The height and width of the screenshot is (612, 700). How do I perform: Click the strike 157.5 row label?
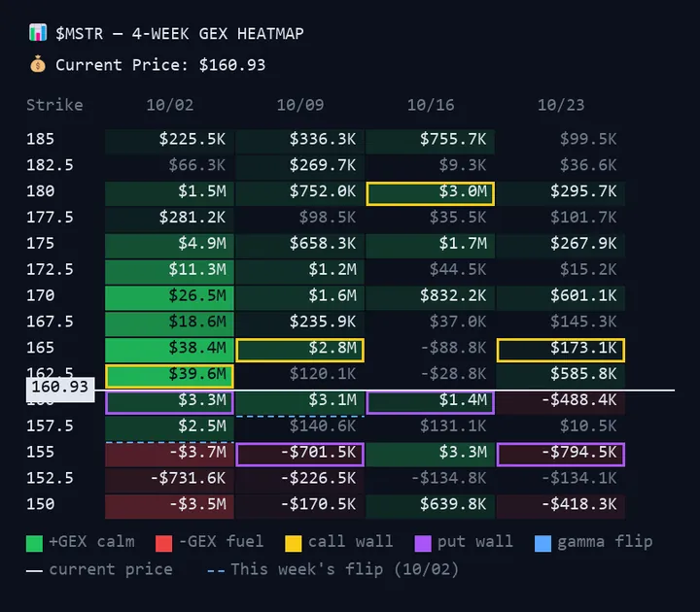[x=50, y=426]
